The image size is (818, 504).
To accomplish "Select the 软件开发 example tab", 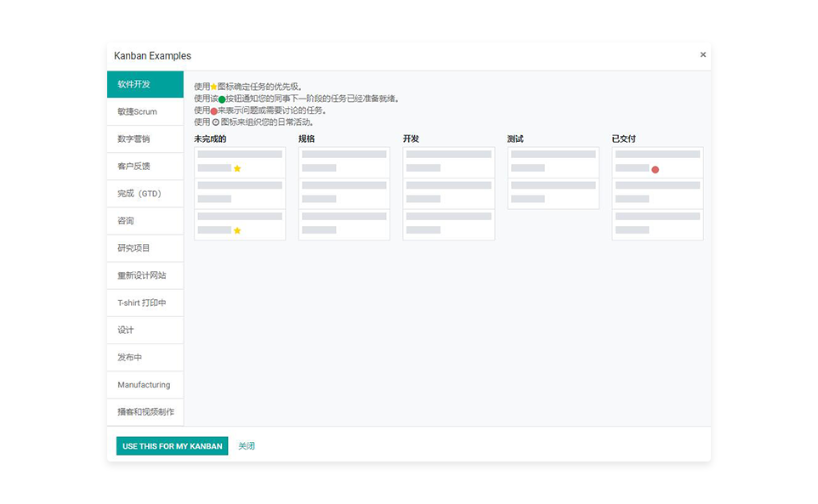I will coord(145,84).
